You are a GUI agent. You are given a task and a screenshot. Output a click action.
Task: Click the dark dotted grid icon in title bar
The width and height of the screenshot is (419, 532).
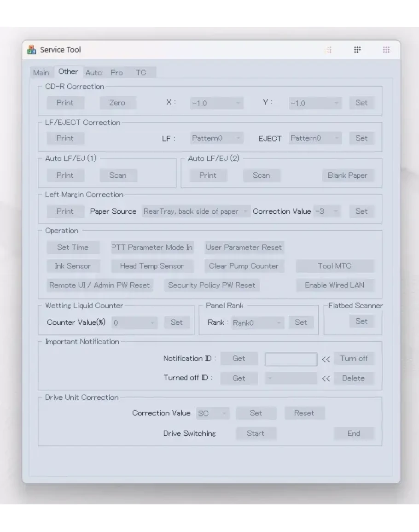[x=357, y=50]
